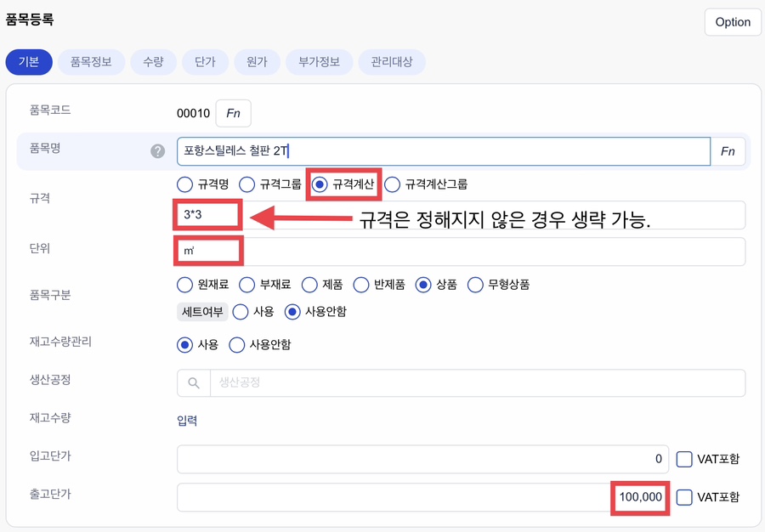
Task: Go to the 부가정보 tab
Action: coord(319,62)
